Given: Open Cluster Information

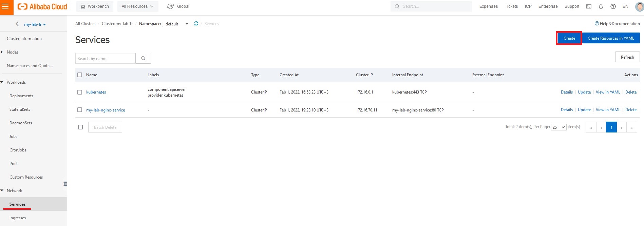Looking at the screenshot, I should 24,39.
